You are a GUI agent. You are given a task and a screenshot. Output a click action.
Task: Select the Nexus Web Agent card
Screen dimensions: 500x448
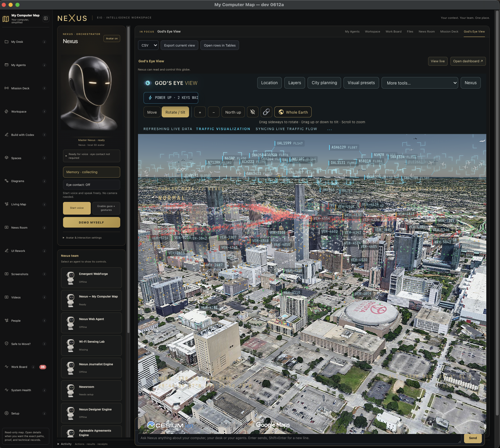tap(91, 323)
